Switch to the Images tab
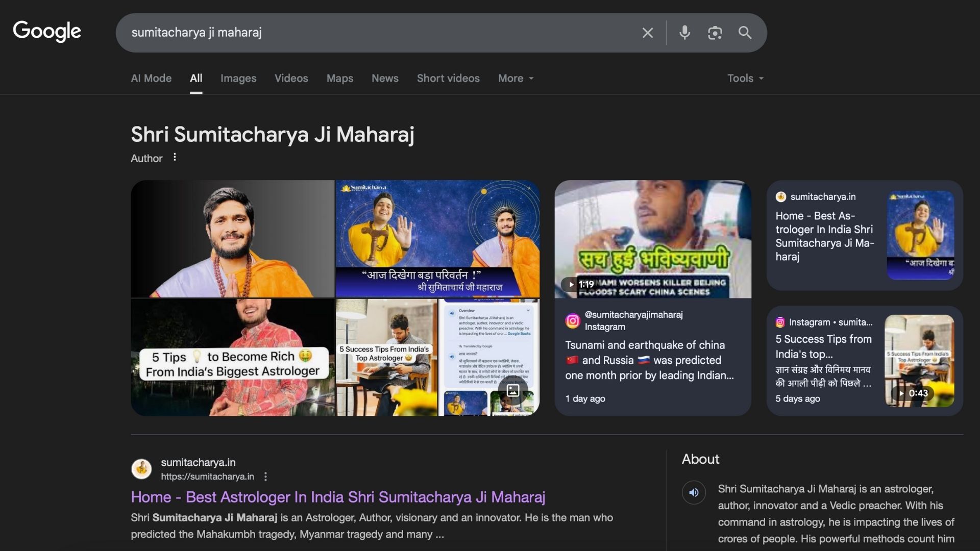Viewport: 980px width, 551px height. [238, 78]
